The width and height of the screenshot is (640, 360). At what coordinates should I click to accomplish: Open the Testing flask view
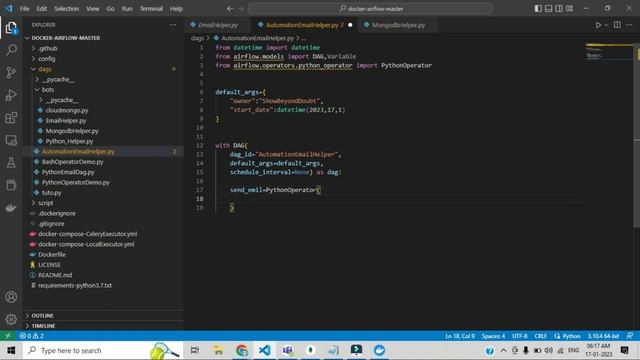(x=11, y=162)
